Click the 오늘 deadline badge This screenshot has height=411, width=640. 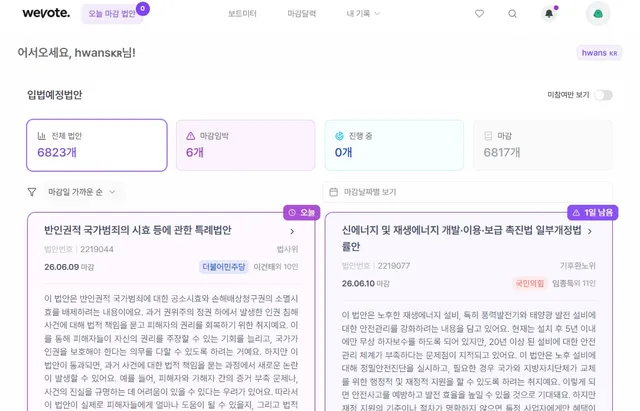click(x=302, y=212)
